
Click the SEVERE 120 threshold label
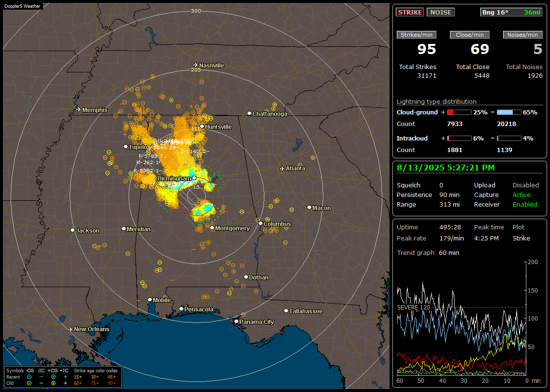[414, 307]
